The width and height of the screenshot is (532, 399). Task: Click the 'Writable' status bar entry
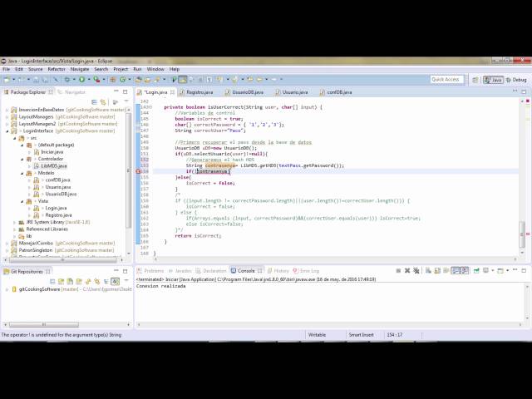click(317, 335)
